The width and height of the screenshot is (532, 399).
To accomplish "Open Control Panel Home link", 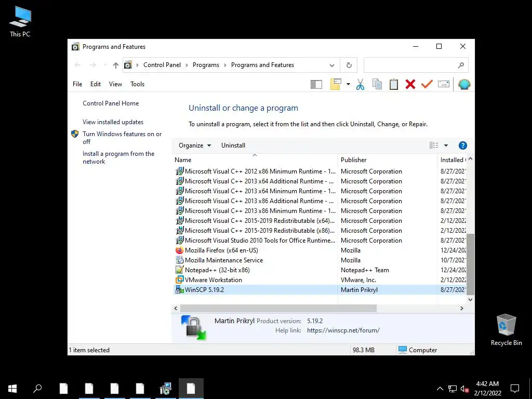I will (111, 103).
